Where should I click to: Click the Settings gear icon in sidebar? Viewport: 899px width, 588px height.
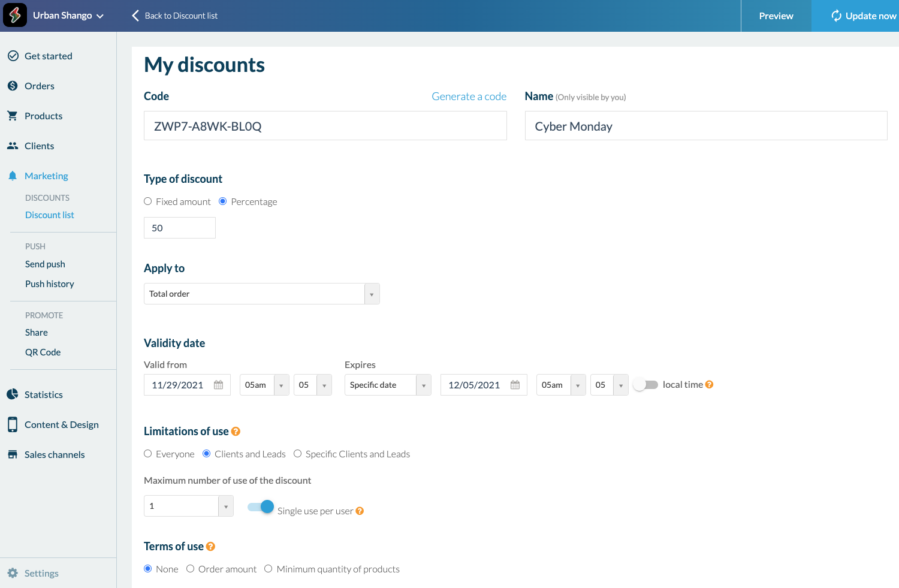click(13, 573)
